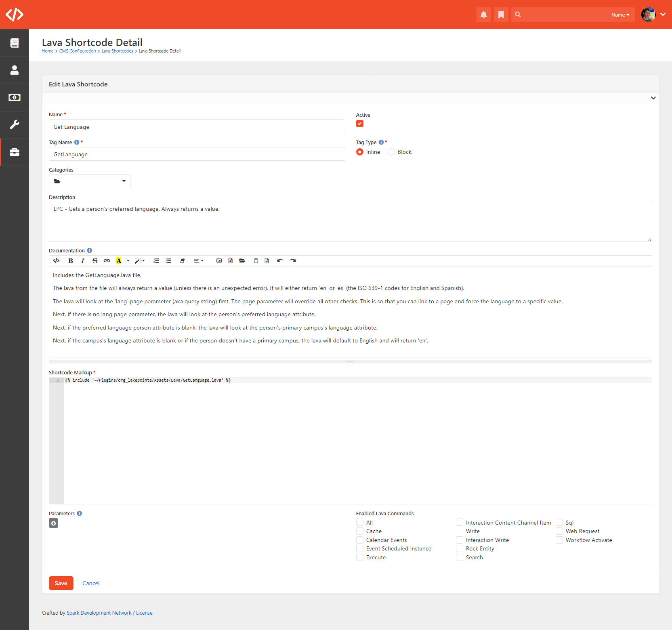Viewport: 672px width, 630px height.
Task: Go to CMS Configuration breadcrumb
Action: (78, 51)
